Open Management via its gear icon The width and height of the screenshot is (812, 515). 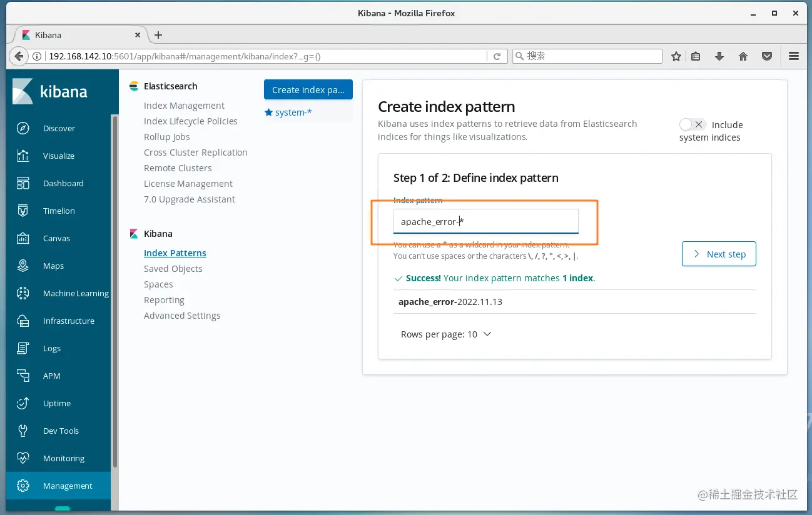(x=23, y=486)
